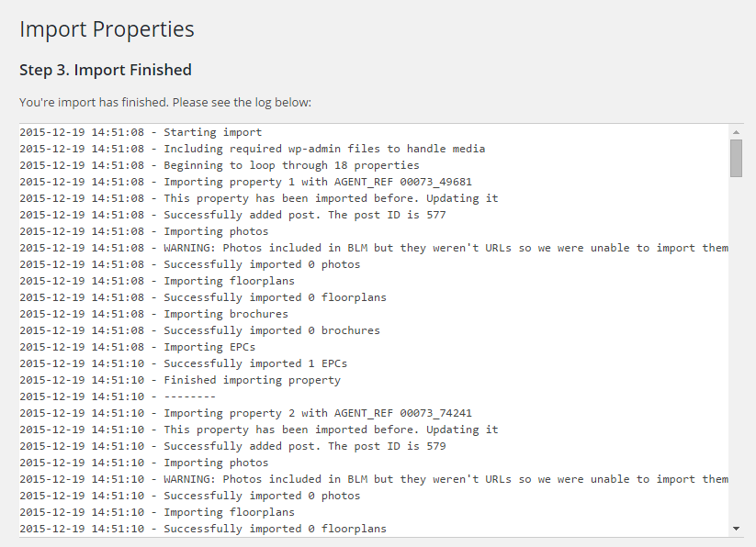Click 'Successfully imported 1 EPCs' line
756x547 pixels.
[183, 363]
